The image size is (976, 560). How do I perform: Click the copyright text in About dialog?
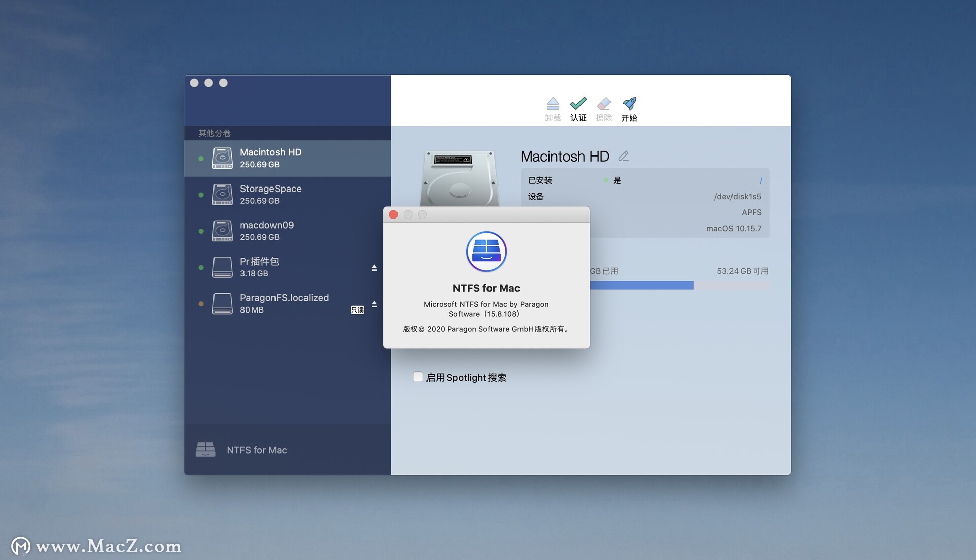tap(486, 329)
